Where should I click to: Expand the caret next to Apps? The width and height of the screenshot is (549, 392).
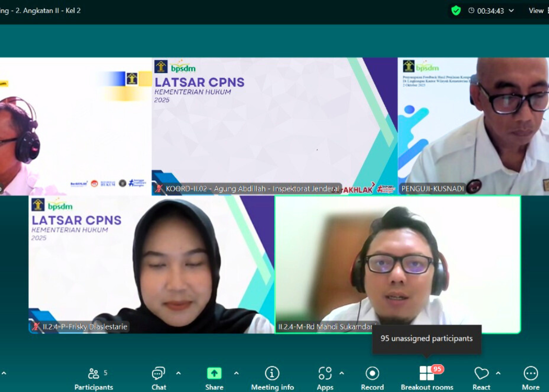[x=341, y=373]
